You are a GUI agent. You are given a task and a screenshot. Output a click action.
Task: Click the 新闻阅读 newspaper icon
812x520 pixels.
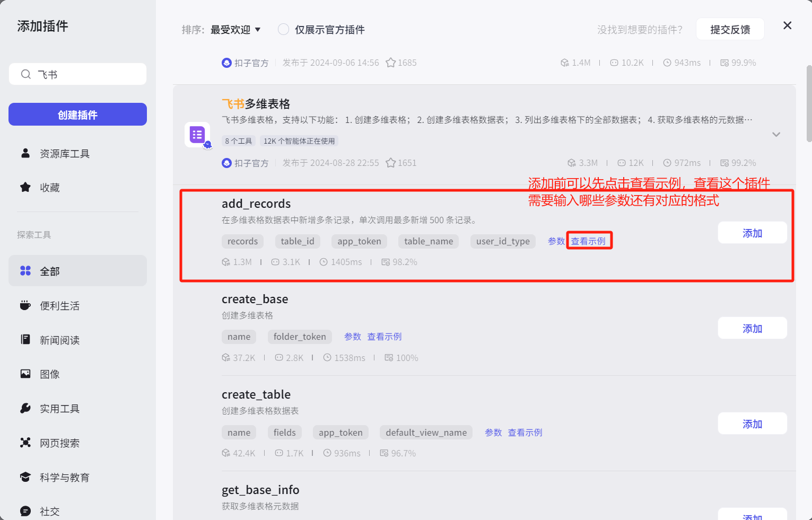click(x=25, y=339)
